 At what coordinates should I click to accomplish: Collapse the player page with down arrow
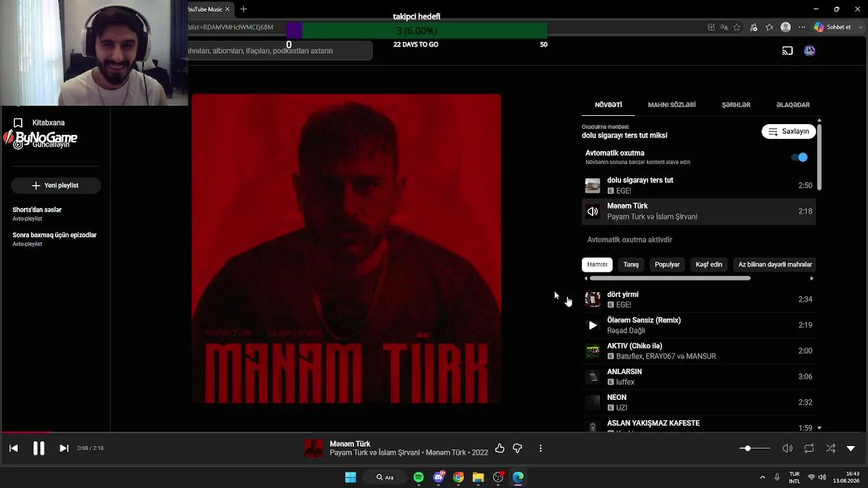click(x=851, y=448)
